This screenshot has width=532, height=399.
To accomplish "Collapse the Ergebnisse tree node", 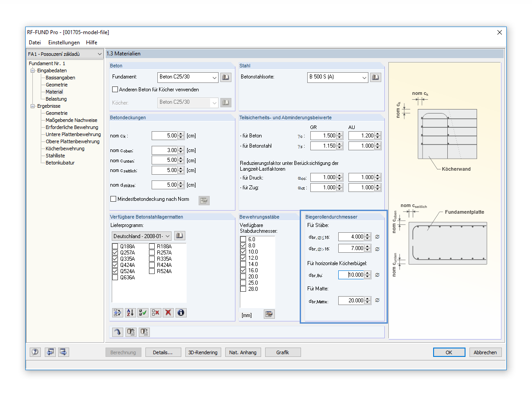I will click(x=32, y=106).
